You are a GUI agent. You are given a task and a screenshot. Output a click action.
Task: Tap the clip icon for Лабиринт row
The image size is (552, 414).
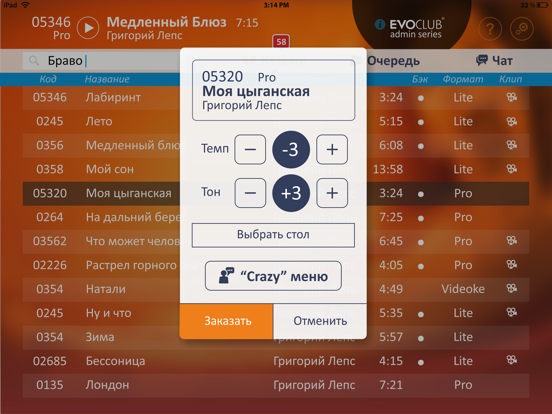pos(511,97)
